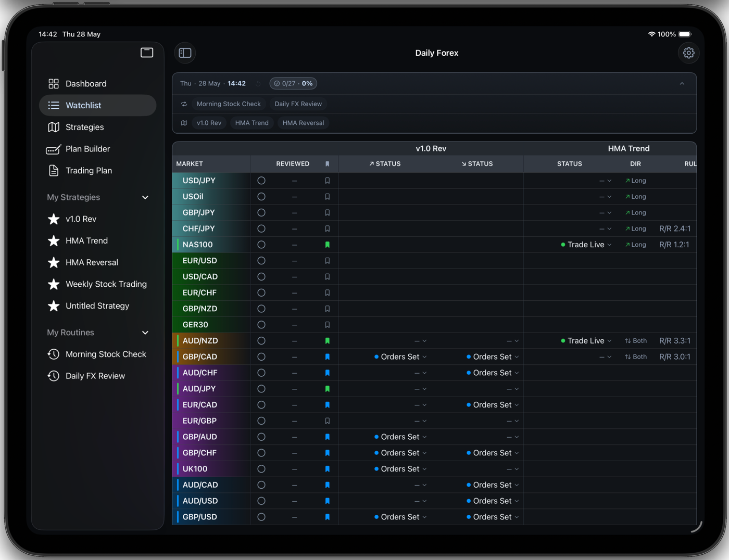
Task: Click star icon beside Untitled Strategy
Action: point(54,306)
